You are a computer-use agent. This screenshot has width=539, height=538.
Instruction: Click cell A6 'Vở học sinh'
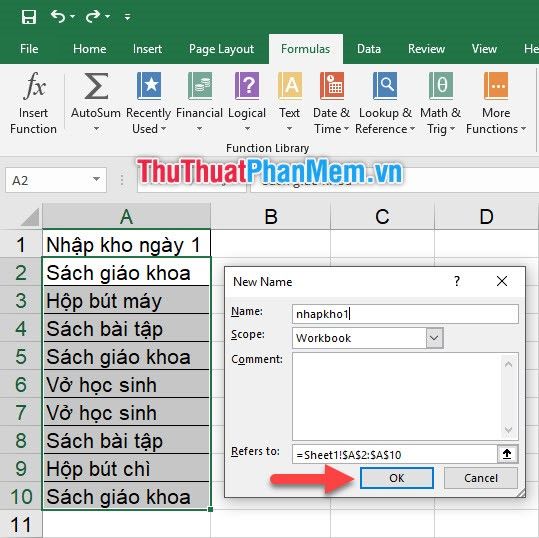click(126, 384)
